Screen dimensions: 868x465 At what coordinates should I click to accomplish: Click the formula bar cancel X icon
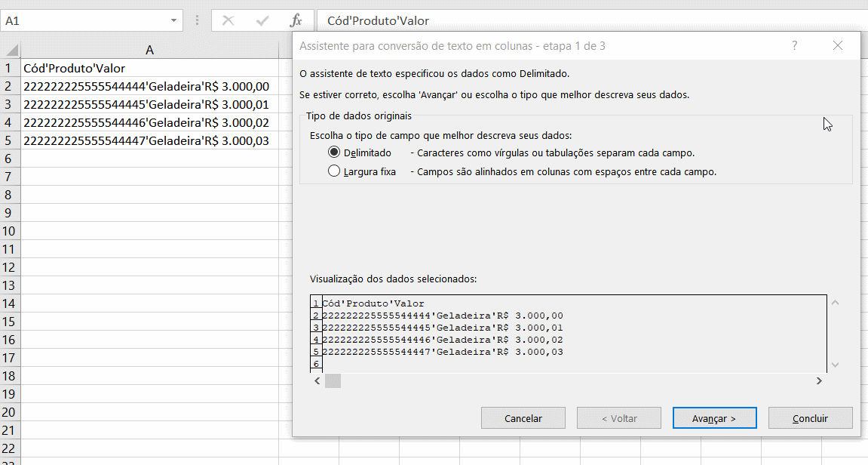pos(228,20)
